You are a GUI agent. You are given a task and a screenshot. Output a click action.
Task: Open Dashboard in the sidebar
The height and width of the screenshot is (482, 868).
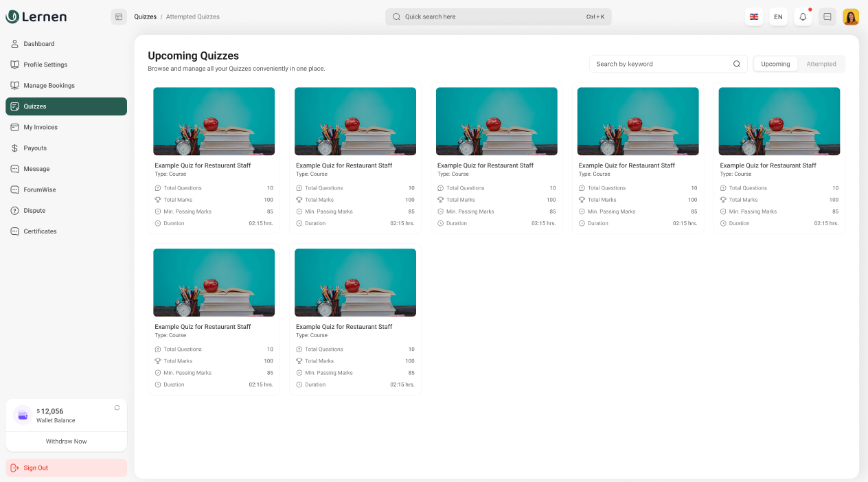[x=39, y=44]
